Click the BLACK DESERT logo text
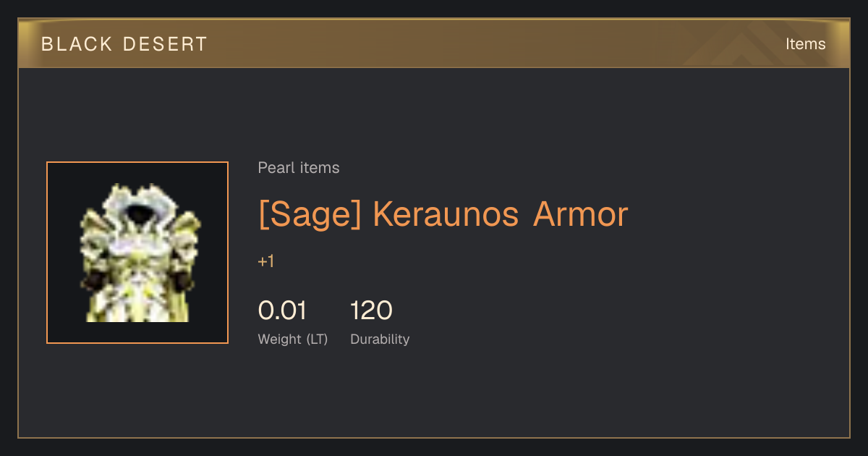This screenshot has width=868, height=456. (x=124, y=44)
